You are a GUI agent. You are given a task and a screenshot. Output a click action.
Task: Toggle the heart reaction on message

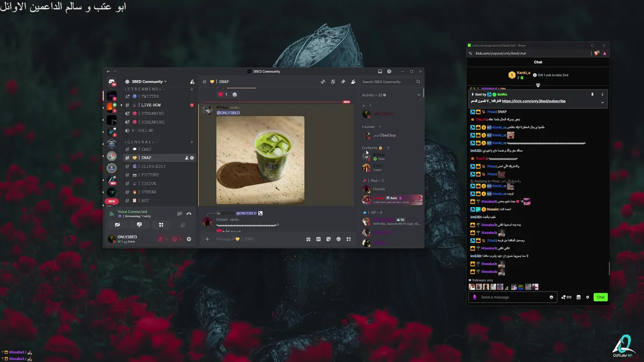pyautogui.click(x=223, y=95)
